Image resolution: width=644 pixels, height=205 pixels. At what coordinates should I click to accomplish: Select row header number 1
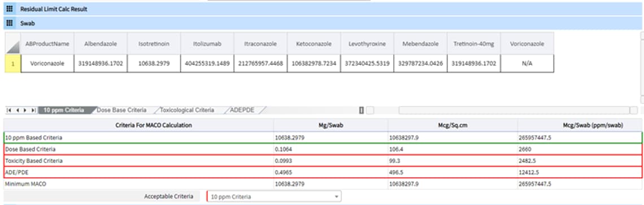coord(13,64)
